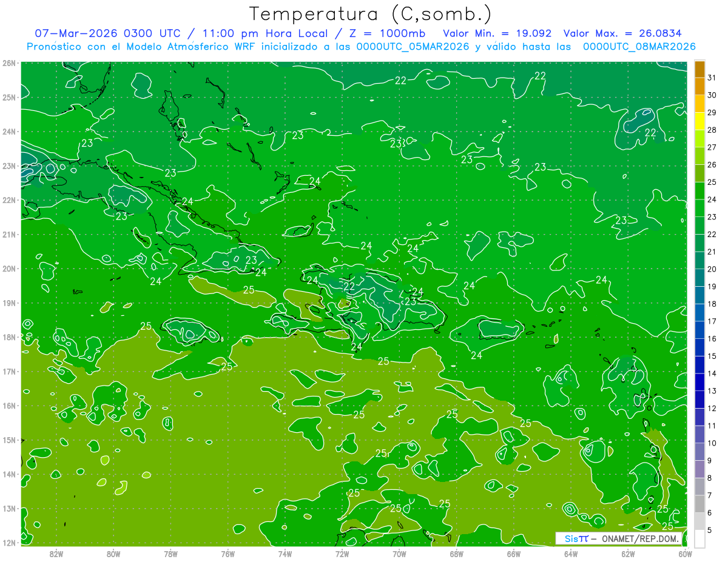This screenshot has height=562, width=728.
Task: Click the 62W longitude axis label
Action: 628,554
